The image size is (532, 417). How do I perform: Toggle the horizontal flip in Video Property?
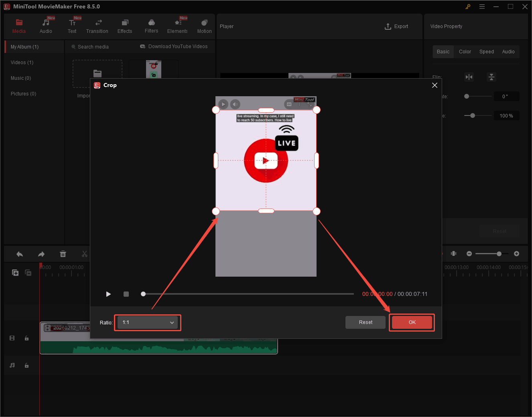point(469,77)
